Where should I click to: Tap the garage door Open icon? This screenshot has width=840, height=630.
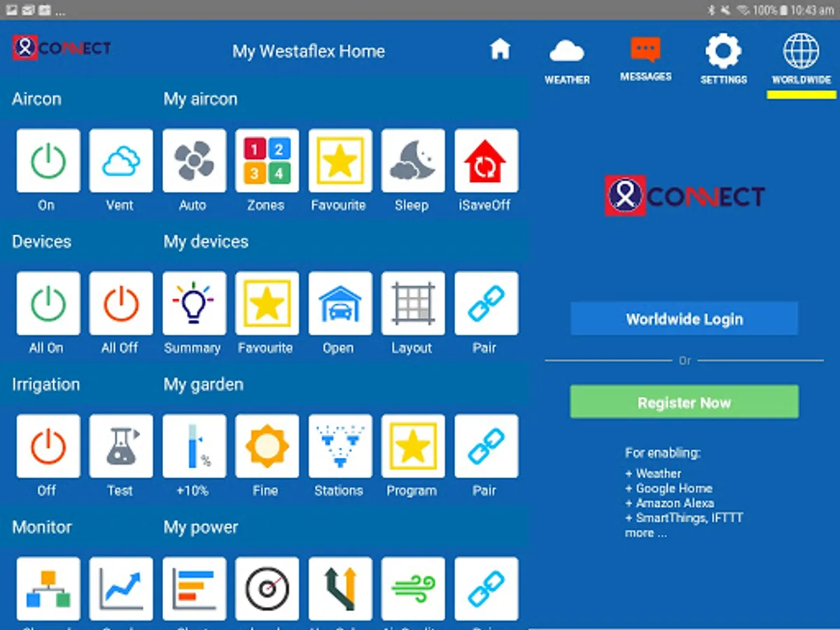click(x=340, y=303)
